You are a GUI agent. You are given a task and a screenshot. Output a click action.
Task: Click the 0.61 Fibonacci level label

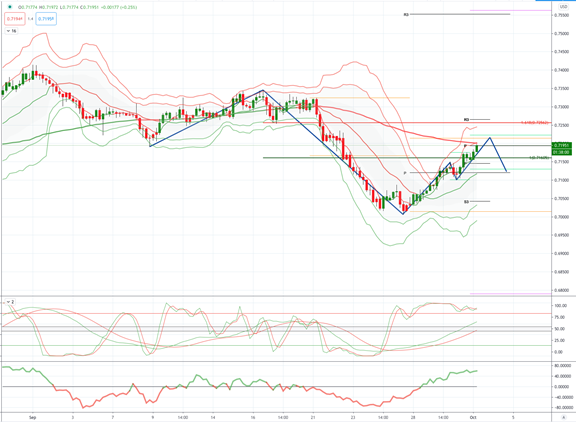tap(535, 123)
